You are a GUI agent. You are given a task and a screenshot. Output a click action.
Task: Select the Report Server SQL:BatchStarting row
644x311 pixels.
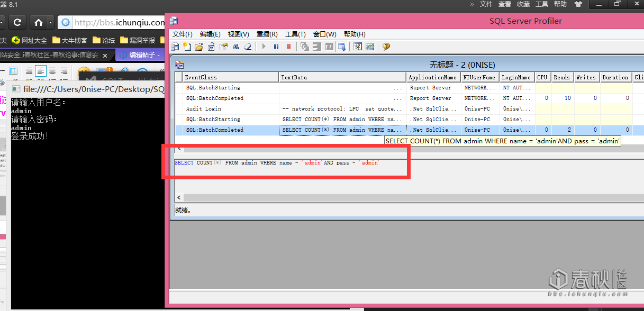(x=410, y=87)
